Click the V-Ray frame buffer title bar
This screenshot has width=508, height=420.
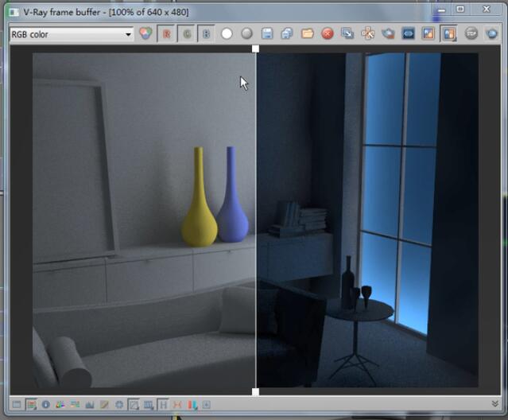(x=199, y=10)
